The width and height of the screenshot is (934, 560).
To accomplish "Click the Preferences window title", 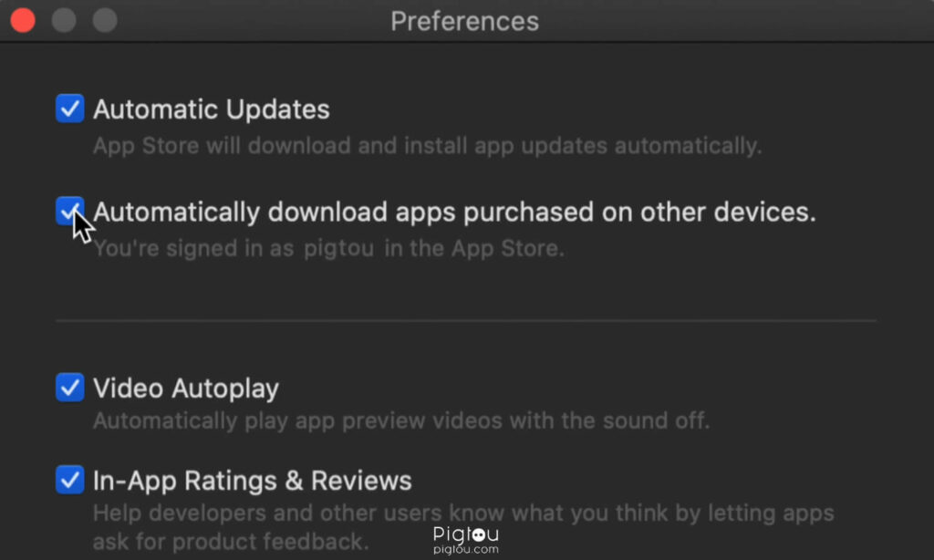I will pos(464,22).
